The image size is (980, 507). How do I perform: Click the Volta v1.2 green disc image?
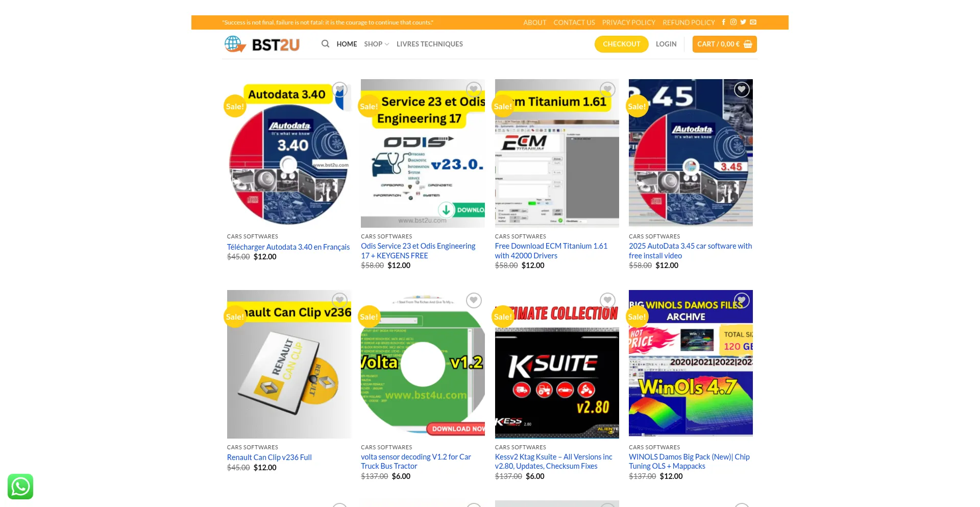coord(423,364)
